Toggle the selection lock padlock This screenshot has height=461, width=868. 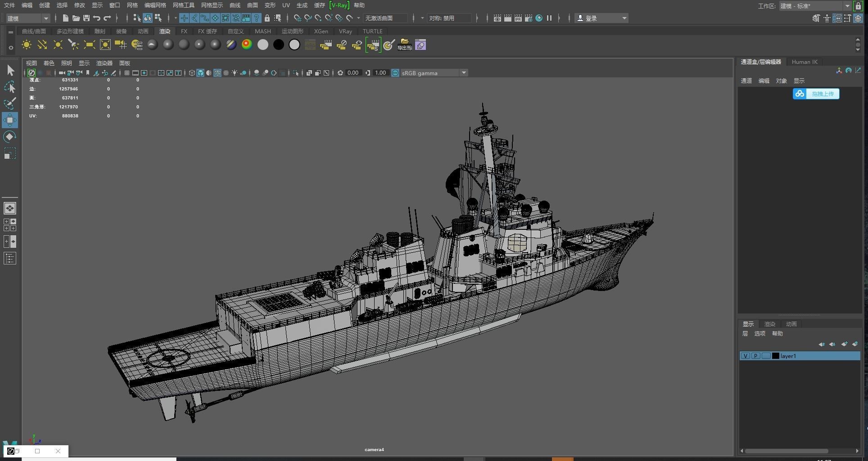pyautogui.click(x=267, y=18)
